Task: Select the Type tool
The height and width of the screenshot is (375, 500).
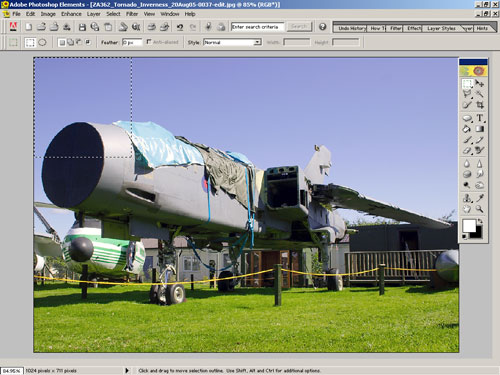Action: [x=480, y=118]
